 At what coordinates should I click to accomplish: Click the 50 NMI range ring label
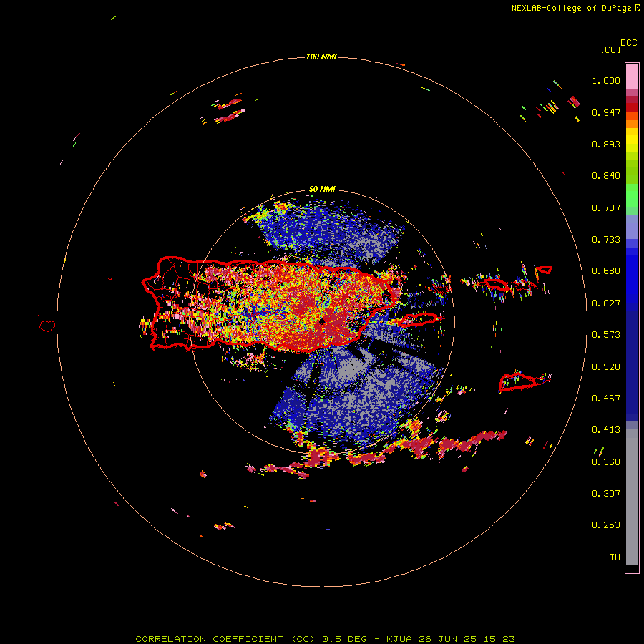(322, 190)
